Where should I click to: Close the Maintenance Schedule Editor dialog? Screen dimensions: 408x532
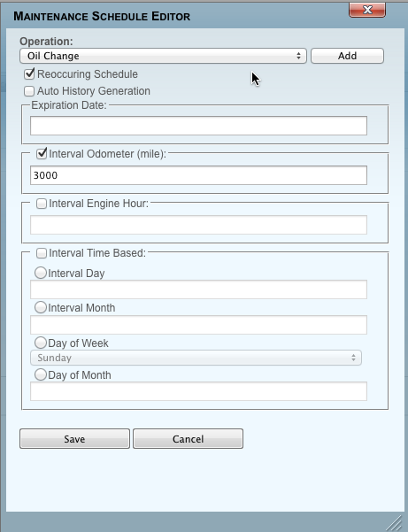click(367, 10)
